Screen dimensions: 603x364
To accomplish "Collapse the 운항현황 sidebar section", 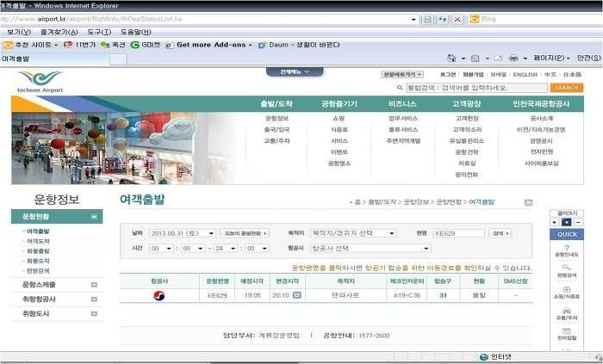I will (x=94, y=217).
